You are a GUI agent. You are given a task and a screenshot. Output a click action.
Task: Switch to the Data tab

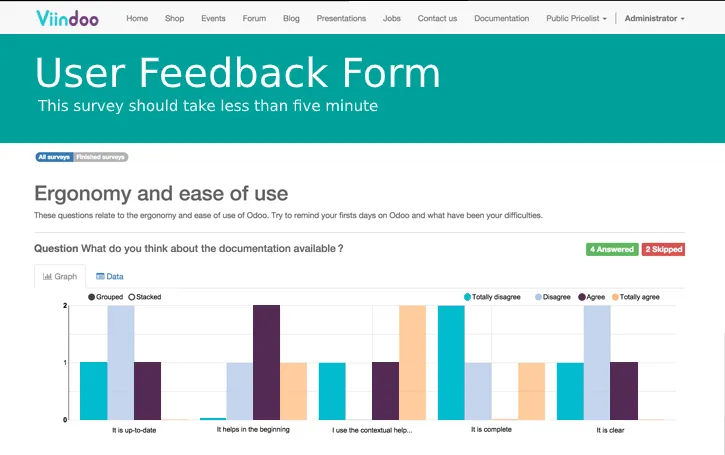[x=110, y=276]
